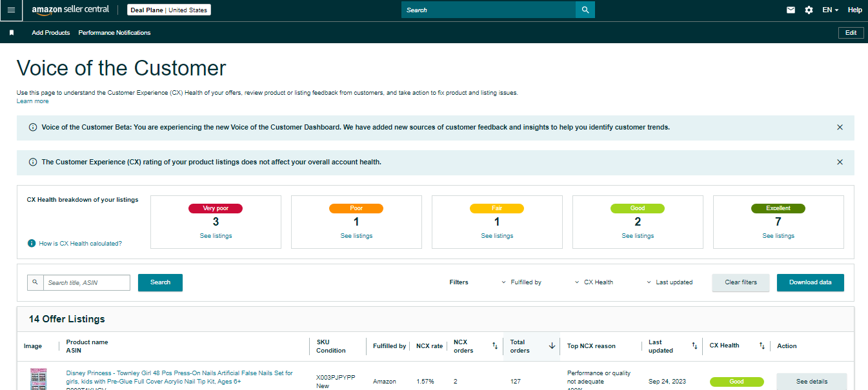Click the Amazon Seller Central logo
This screenshot has height=390, width=868.
(70, 10)
